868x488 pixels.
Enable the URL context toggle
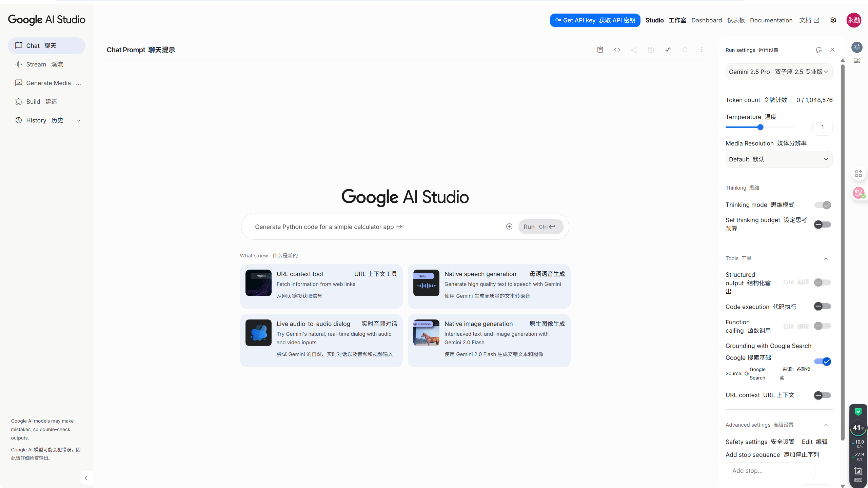pyautogui.click(x=822, y=395)
